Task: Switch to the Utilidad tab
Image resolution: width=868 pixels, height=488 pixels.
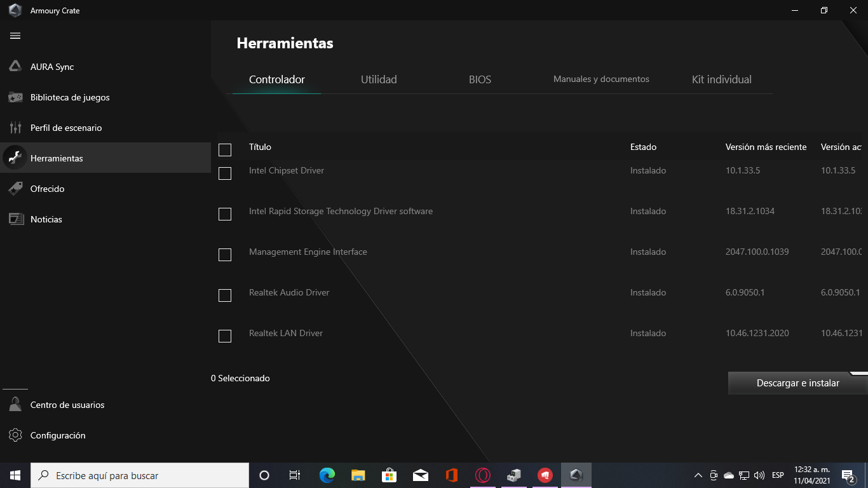Action: (x=379, y=79)
